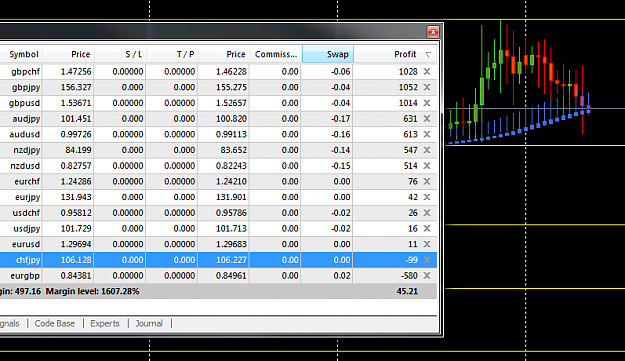This screenshot has height=361, width=625.
Task: Close the usdjpy trade with its X icon
Action: point(427,228)
